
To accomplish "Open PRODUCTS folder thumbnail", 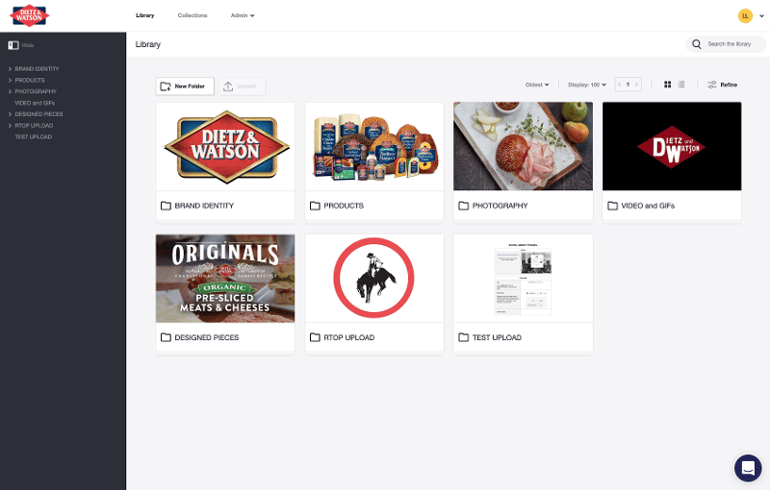I will click(374, 146).
